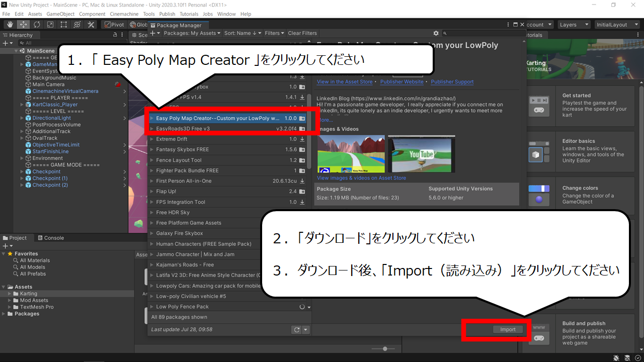Screen dimensions: 644x362
Task: Click the Import button
Action: 508,329
